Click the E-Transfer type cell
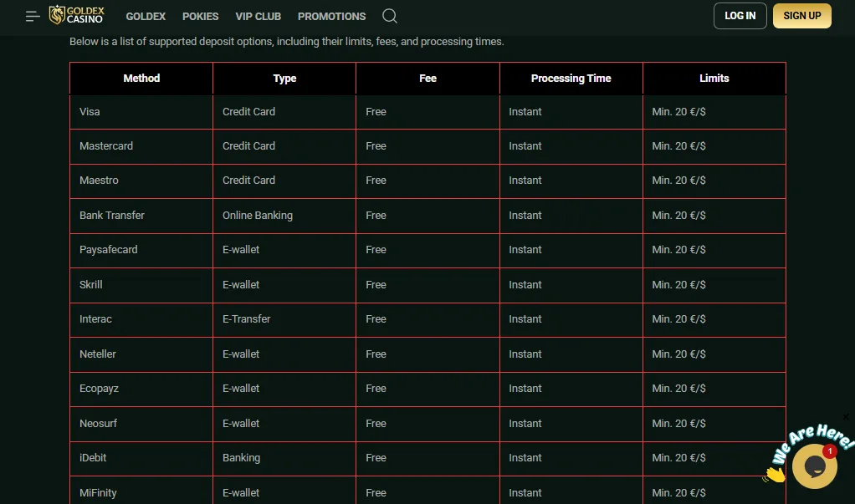This screenshot has width=855, height=504. pos(284,318)
